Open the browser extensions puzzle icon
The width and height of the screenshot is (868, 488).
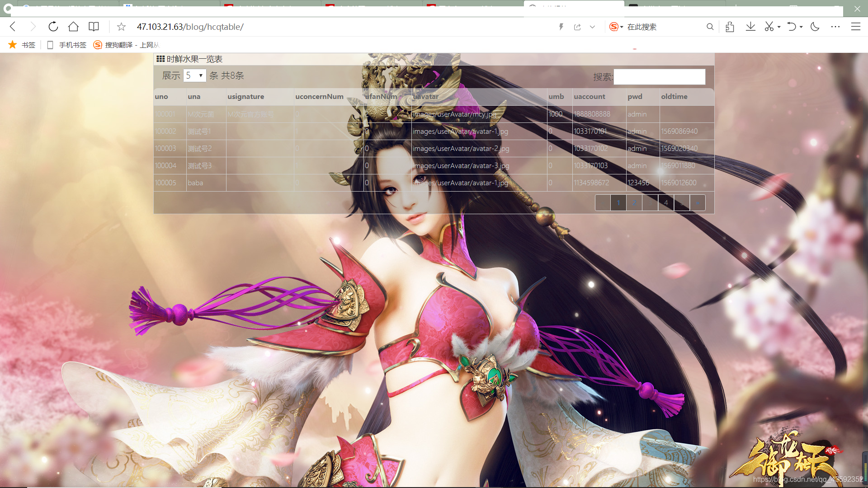click(x=730, y=27)
